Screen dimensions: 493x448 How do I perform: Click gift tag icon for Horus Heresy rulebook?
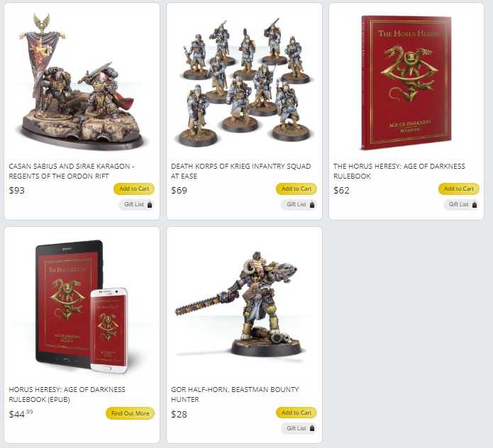475,205
